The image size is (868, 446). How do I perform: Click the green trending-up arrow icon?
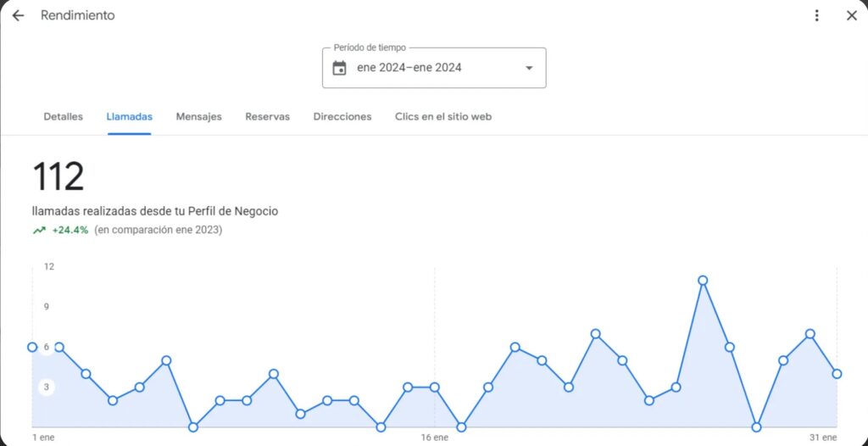click(x=39, y=231)
